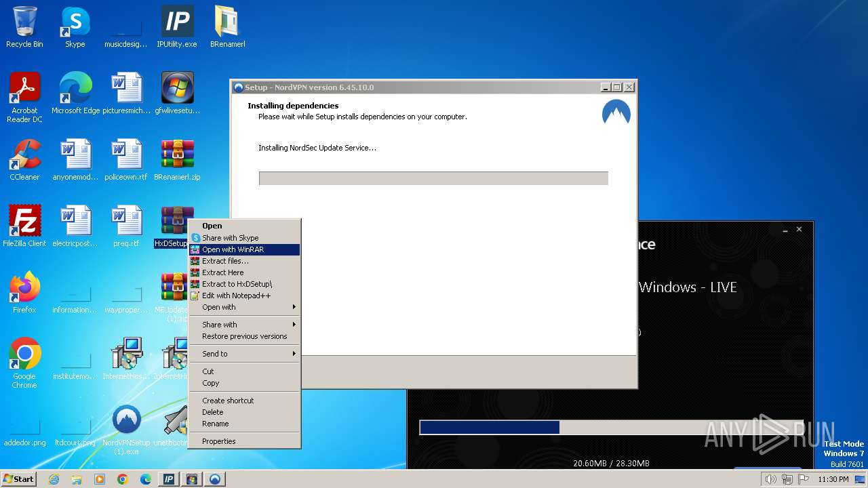868x488 pixels.
Task: Switch to NordVPN setup taskbar button
Action: [215, 479]
